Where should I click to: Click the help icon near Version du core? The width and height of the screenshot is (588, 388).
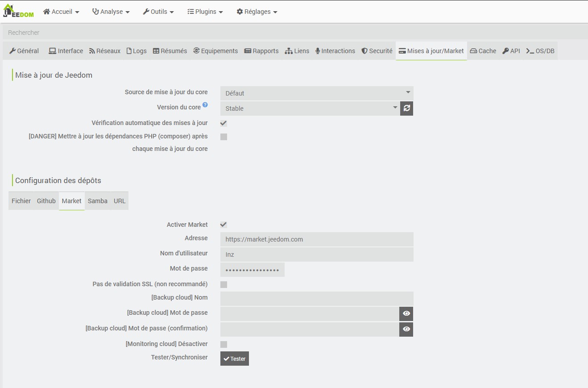point(205,105)
